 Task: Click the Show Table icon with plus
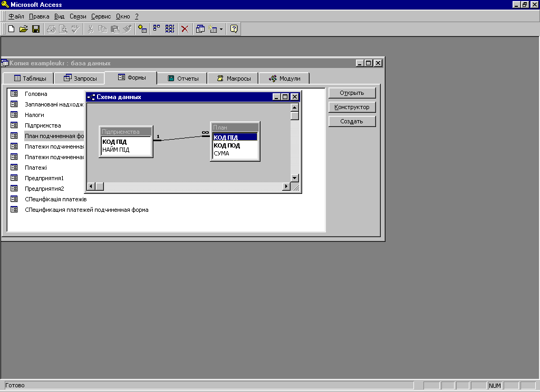pos(142,29)
